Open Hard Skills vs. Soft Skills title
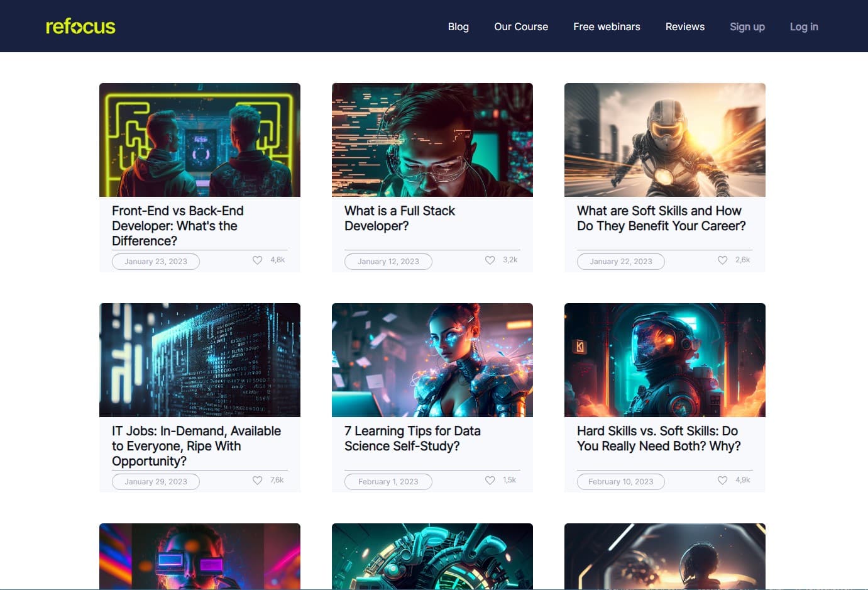Screen dimensions: 868x590 coord(659,438)
